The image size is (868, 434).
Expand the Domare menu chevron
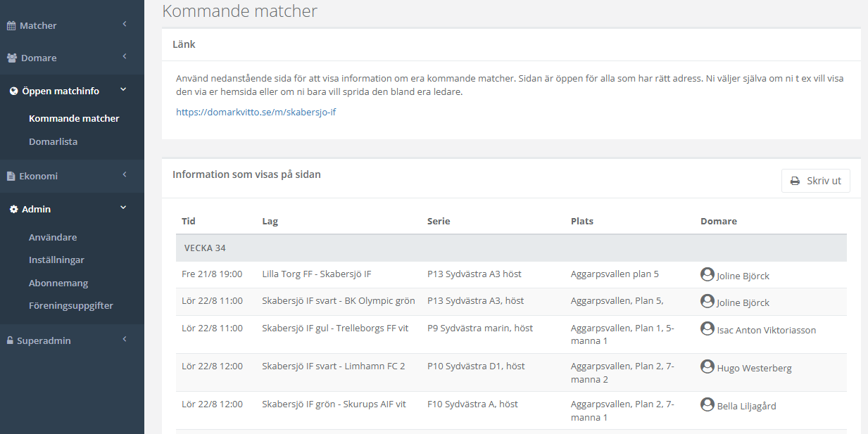(x=124, y=56)
